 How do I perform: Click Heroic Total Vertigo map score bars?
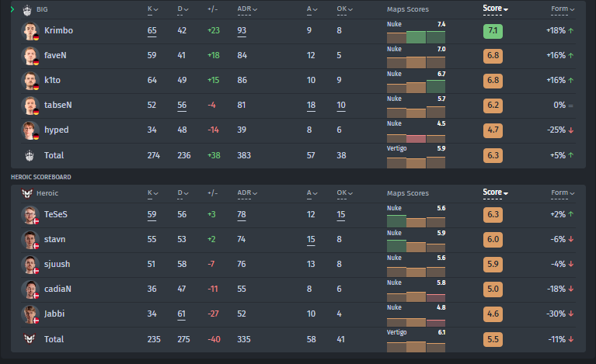click(416, 347)
